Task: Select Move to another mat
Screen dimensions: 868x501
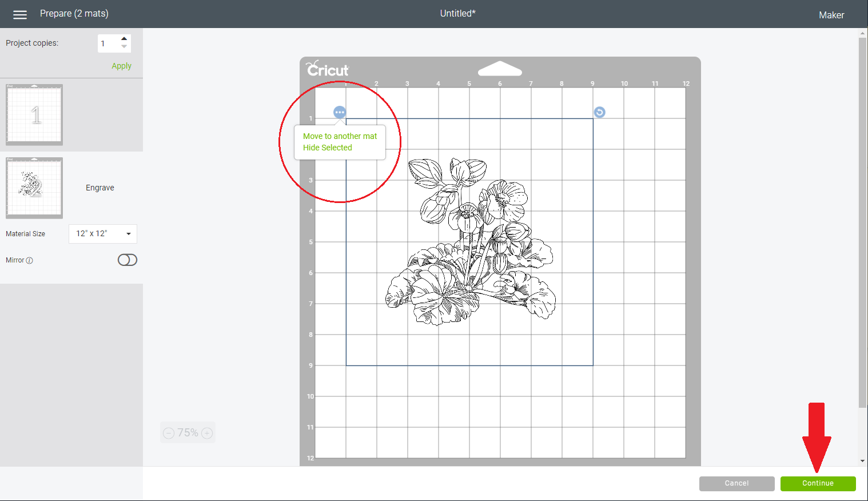Action: point(340,136)
